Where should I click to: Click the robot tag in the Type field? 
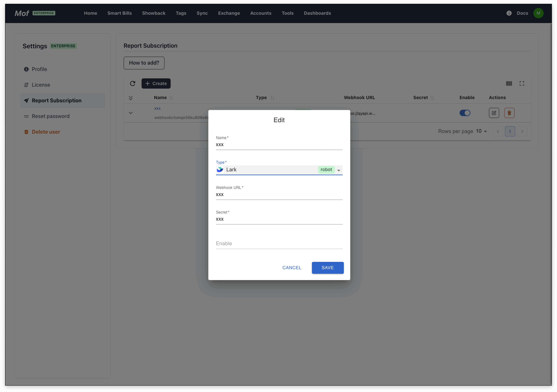(x=326, y=170)
